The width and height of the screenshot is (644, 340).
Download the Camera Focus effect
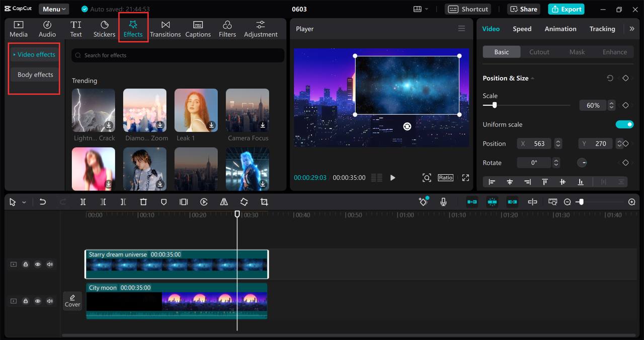tap(263, 125)
